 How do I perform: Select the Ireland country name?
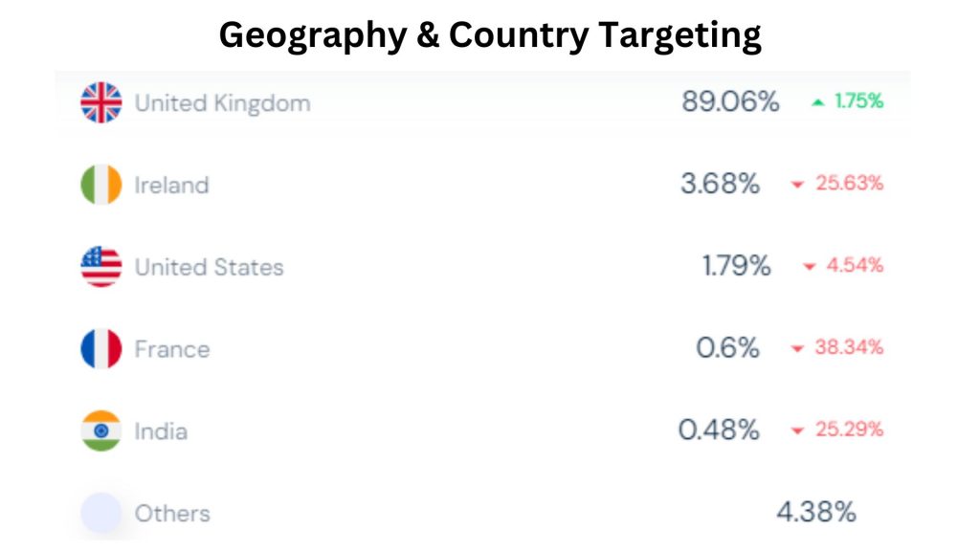click(x=172, y=185)
